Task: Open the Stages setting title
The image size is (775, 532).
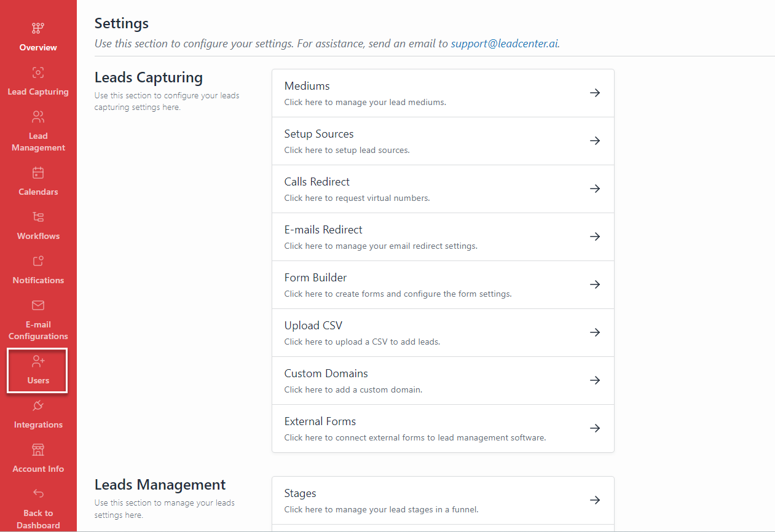Action: 300,493
